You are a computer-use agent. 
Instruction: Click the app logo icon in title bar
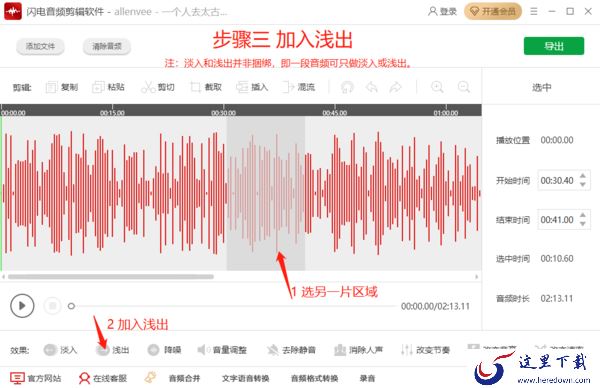click(13, 11)
